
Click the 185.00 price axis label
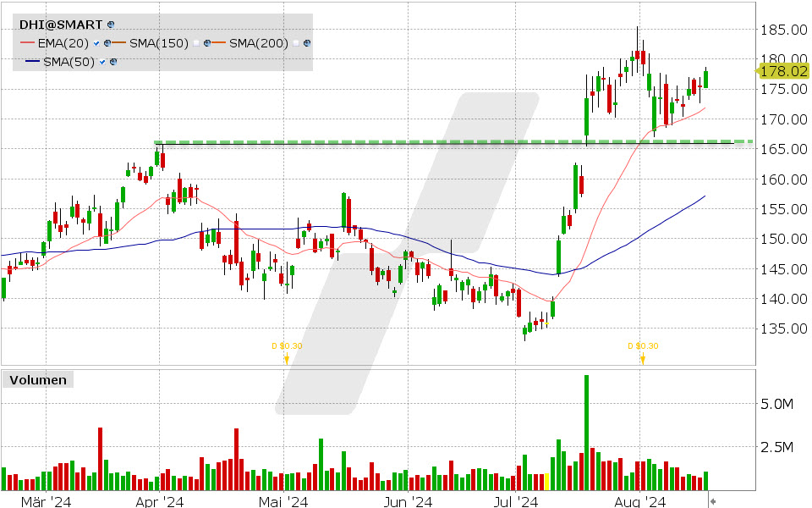[x=783, y=30]
